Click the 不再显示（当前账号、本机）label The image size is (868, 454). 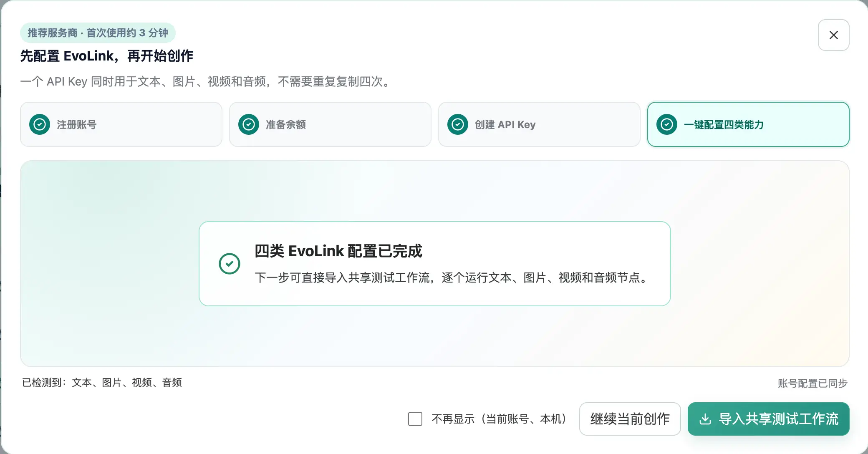499,419
